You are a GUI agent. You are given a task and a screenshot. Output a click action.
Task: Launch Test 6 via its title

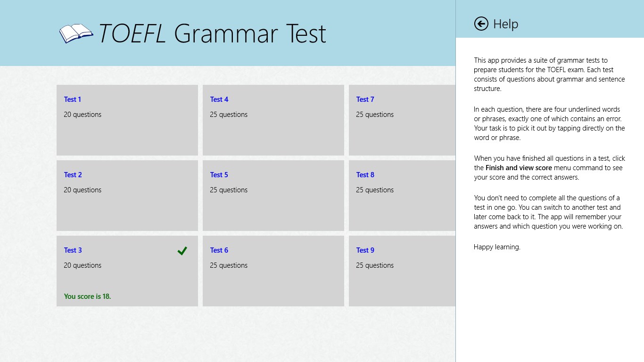point(219,250)
